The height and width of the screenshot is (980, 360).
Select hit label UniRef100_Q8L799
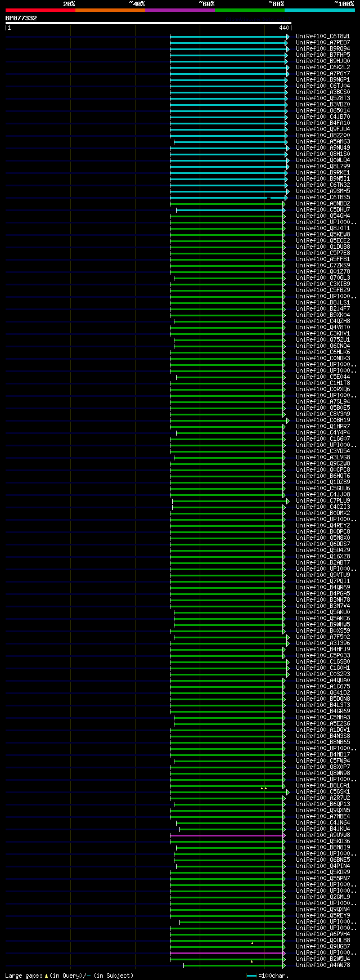coord(323,167)
